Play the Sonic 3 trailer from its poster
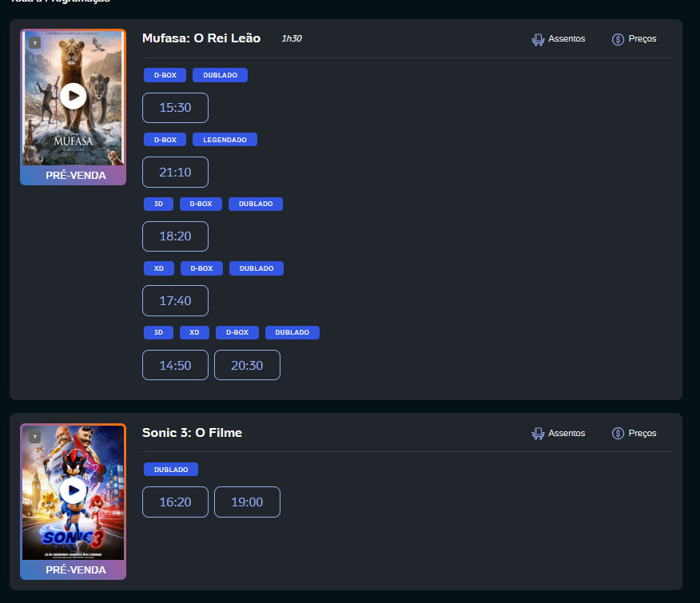 (74, 490)
